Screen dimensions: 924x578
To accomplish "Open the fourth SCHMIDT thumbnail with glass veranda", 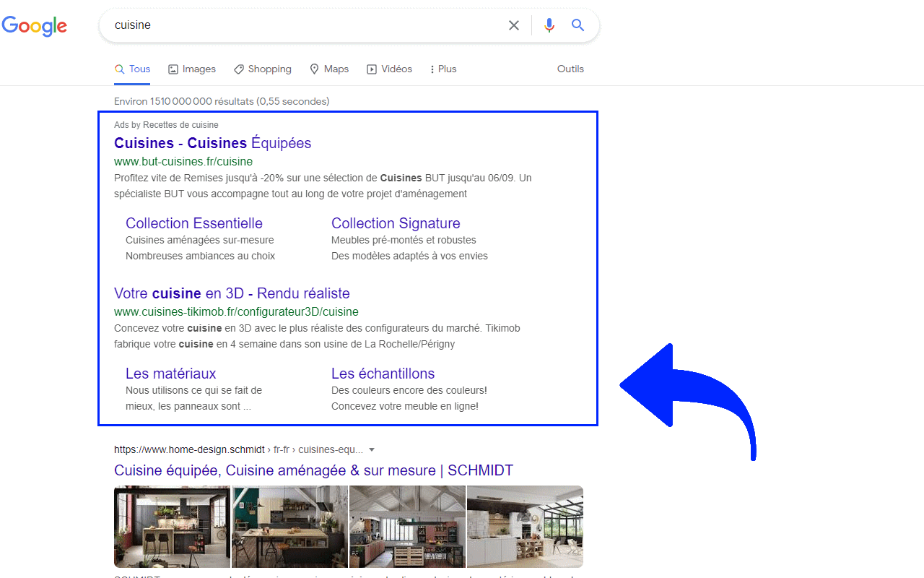I will (x=525, y=527).
